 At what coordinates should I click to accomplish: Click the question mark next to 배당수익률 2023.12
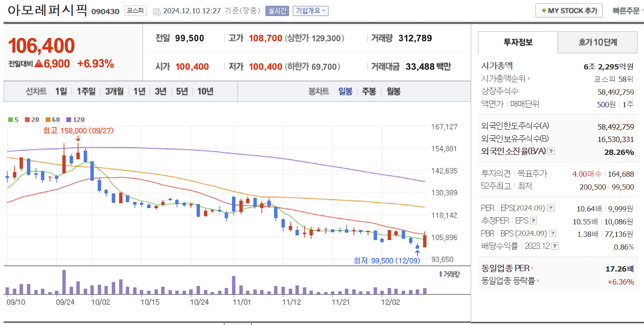(555, 245)
